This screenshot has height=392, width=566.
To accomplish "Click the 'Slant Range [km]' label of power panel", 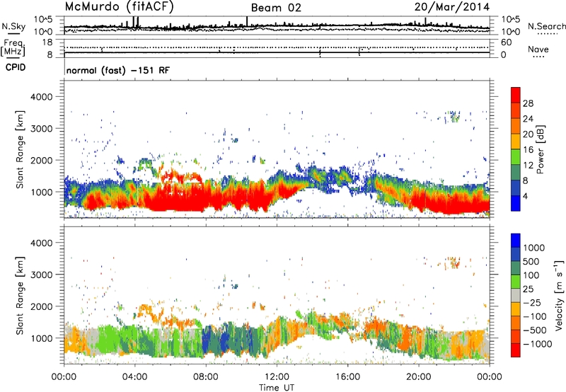I will pyautogui.click(x=20, y=149).
